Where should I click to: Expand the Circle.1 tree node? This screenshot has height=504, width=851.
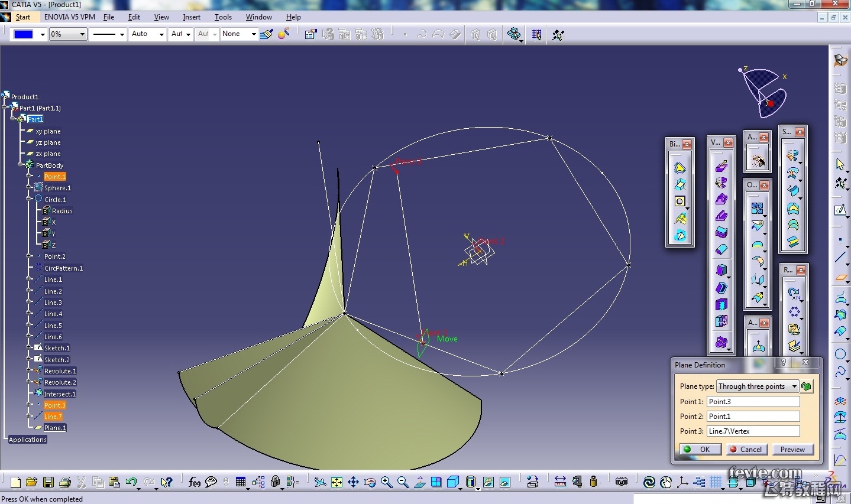click(x=29, y=199)
